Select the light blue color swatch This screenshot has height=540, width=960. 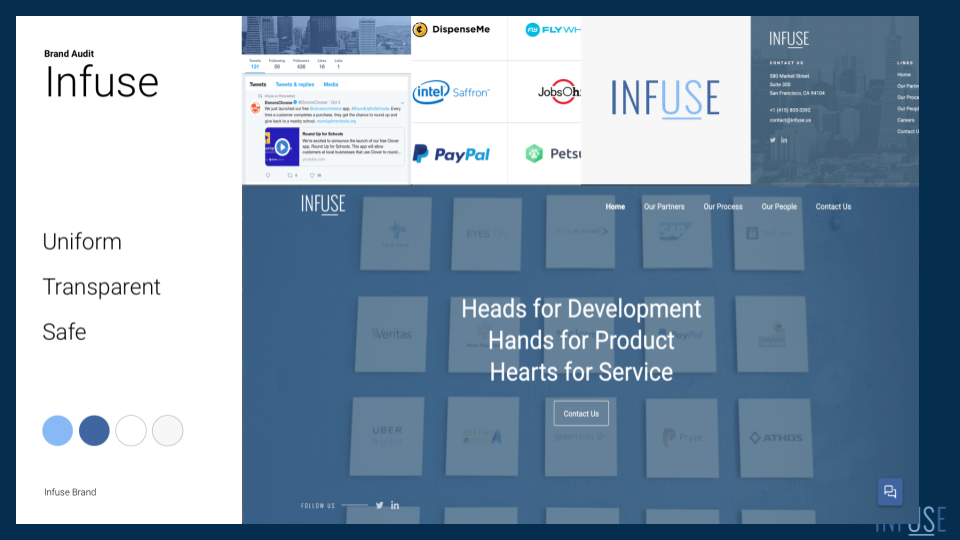tap(58, 430)
